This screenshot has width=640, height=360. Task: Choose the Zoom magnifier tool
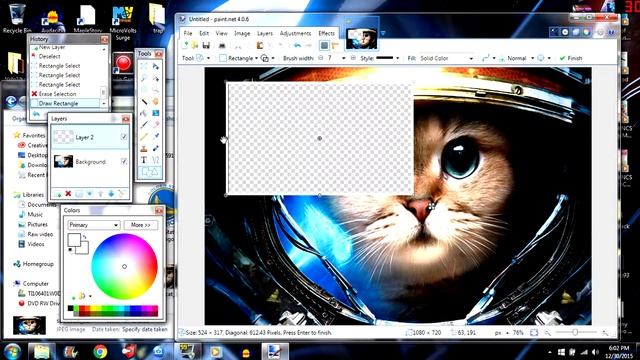point(156,89)
